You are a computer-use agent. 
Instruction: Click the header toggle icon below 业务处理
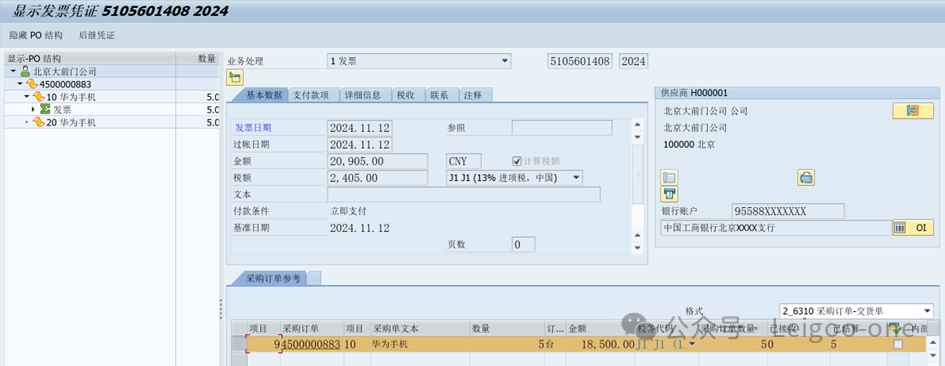tap(235, 77)
